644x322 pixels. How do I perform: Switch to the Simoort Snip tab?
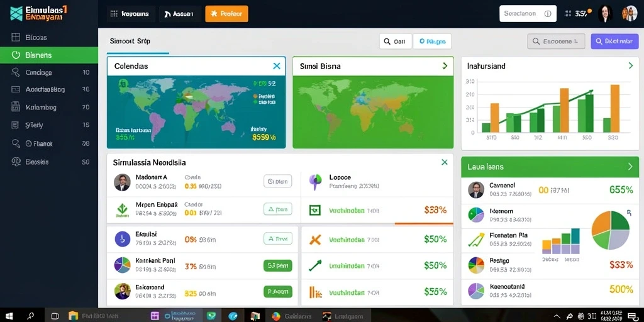click(x=130, y=41)
